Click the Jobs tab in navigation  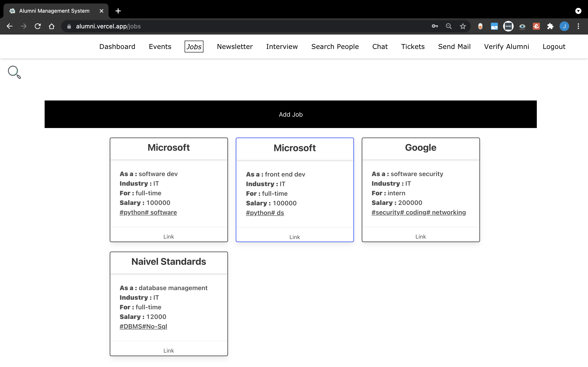pos(194,47)
